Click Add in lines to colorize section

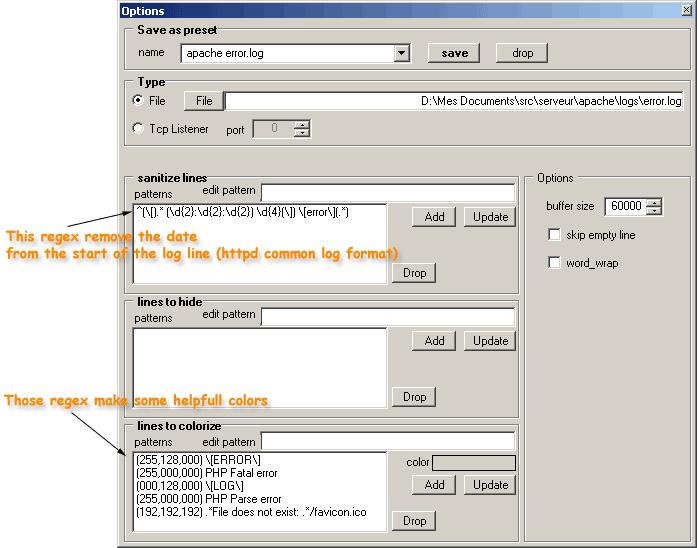pyautogui.click(x=434, y=485)
